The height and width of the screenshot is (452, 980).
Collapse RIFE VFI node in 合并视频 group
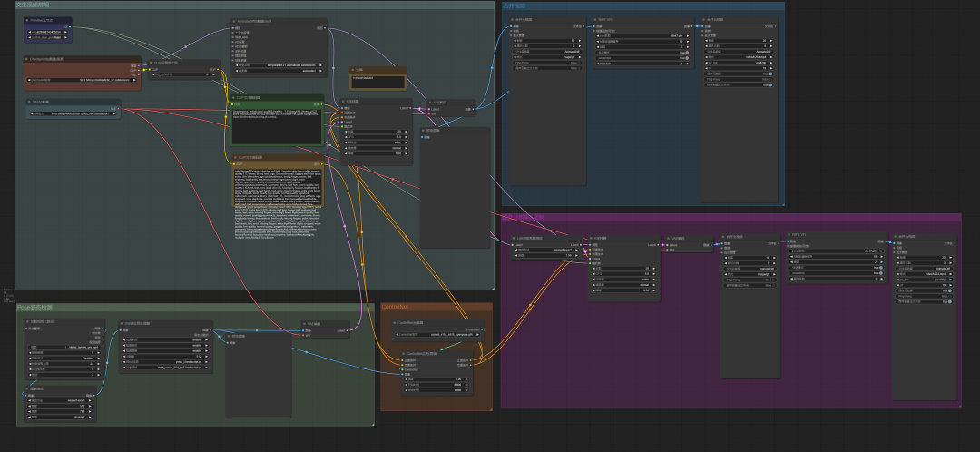pyautogui.click(x=596, y=20)
